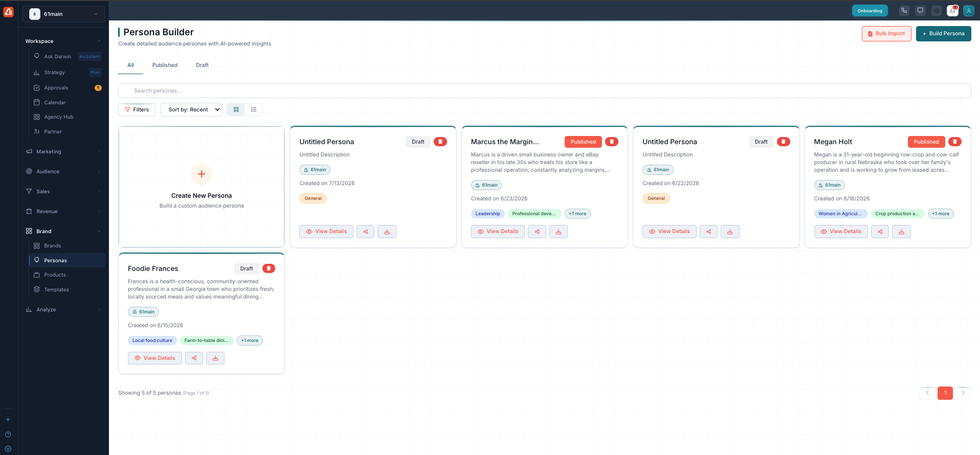
Task: Open the settings gear in sidebar
Action: (x=8, y=449)
